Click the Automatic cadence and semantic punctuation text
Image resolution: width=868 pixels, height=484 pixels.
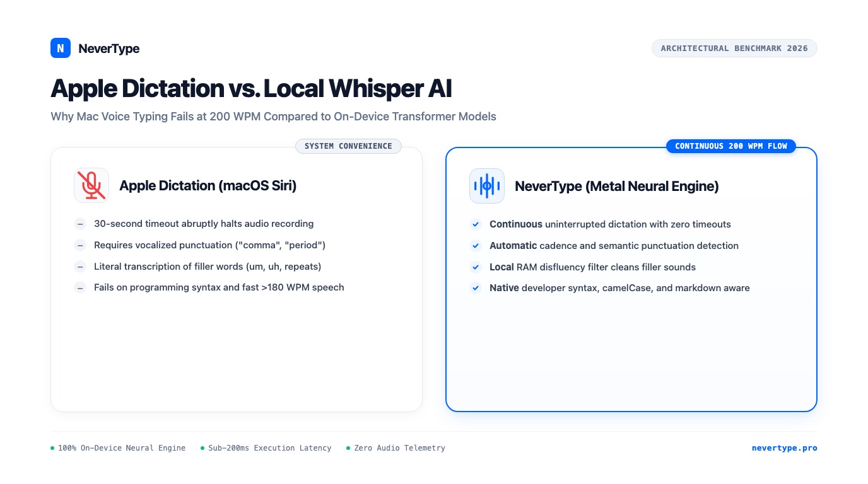coord(614,246)
